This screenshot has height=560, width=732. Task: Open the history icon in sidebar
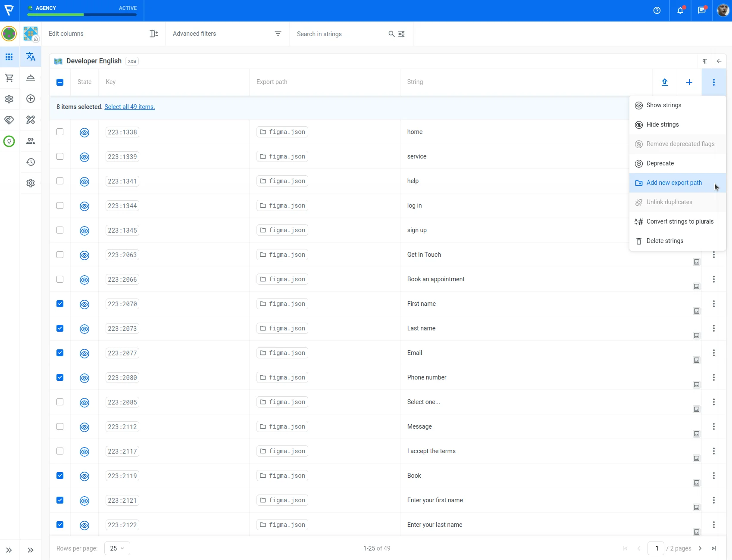pyautogui.click(x=31, y=162)
